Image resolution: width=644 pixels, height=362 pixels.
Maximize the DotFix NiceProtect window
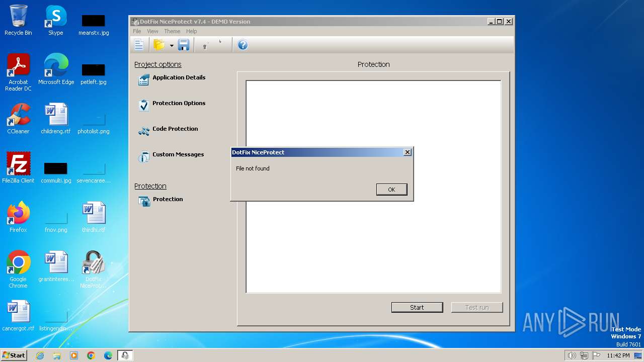click(x=499, y=22)
